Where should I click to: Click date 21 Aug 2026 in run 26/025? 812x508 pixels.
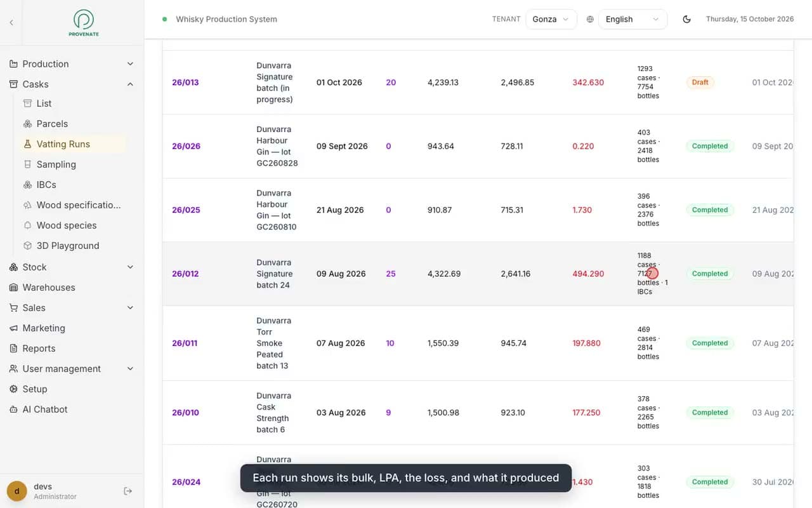(340, 210)
